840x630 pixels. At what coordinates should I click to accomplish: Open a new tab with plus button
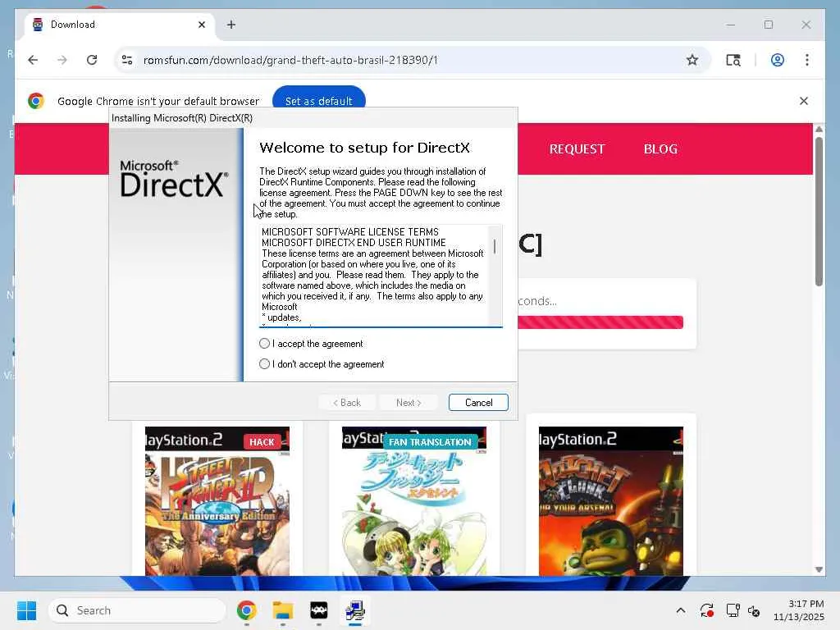tap(231, 25)
